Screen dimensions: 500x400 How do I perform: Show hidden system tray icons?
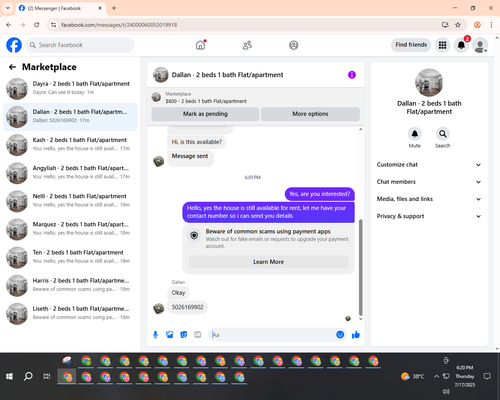(436, 376)
